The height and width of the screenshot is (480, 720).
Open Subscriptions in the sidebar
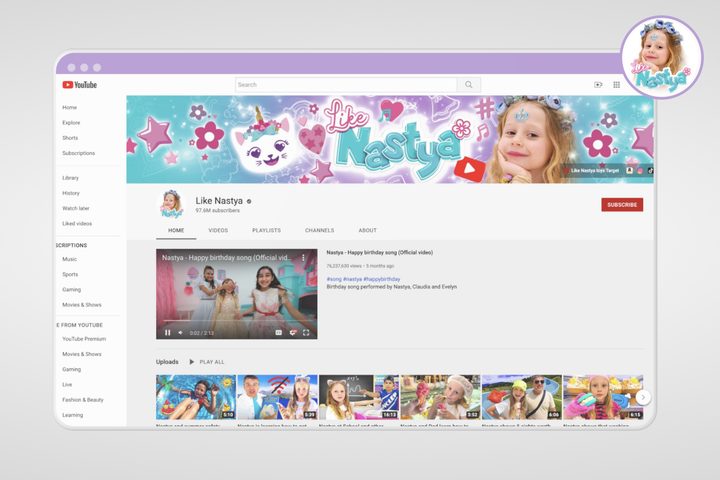(79, 153)
